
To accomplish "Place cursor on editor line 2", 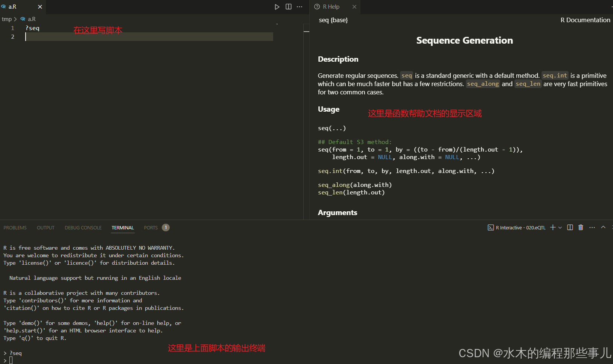I will (x=149, y=36).
